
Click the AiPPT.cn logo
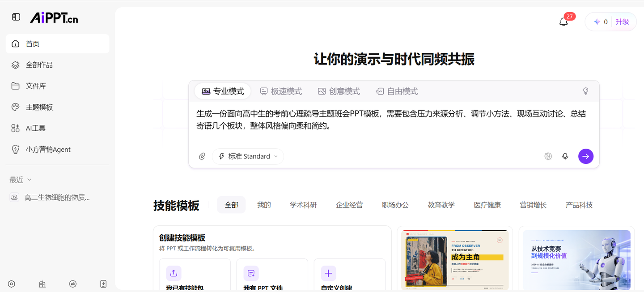(x=54, y=17)
